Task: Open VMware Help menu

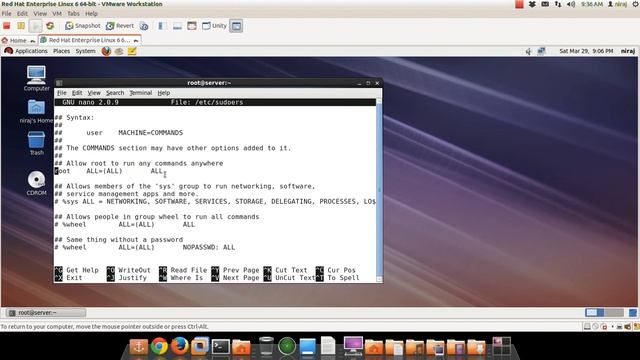Action: pos(91,13)
